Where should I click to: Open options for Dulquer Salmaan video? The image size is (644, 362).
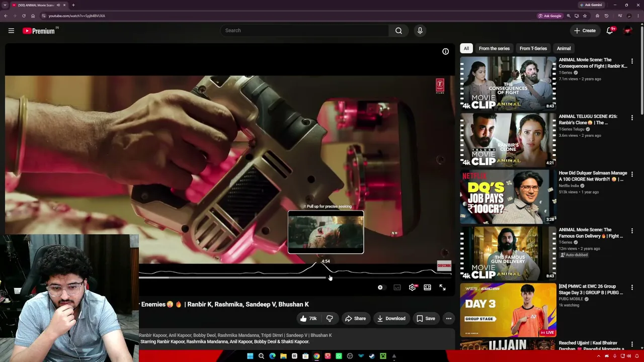pyautogui.click(x=632, y=174)
